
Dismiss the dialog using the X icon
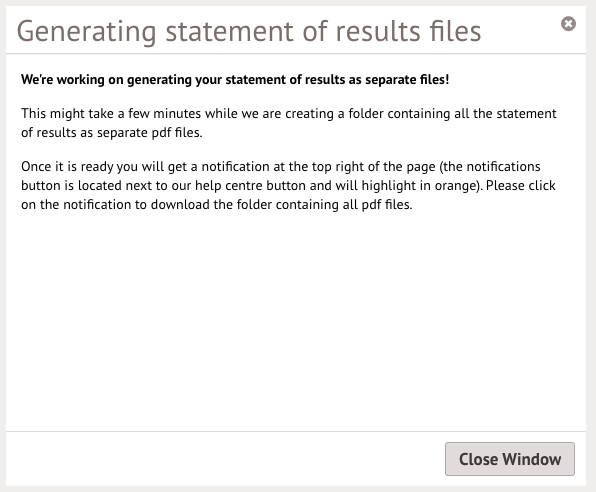pos(568,24)
